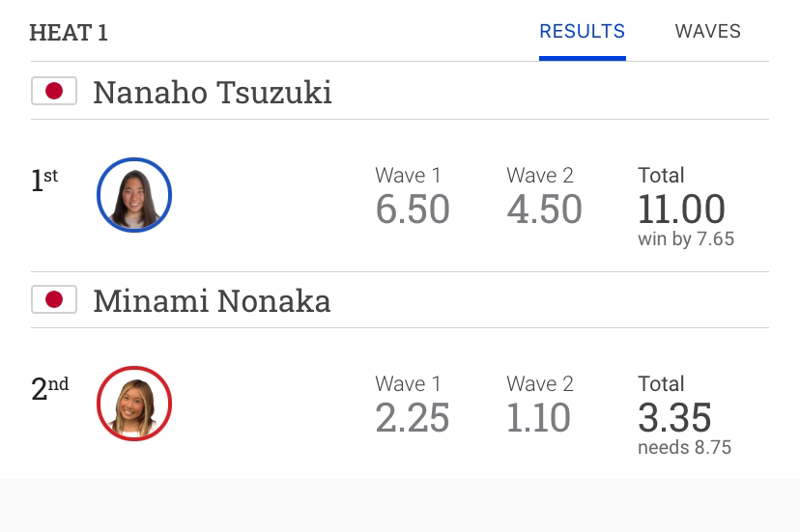Viewport: 800px width, 532px height.
Task: Select Nanaho's Wave 1 score 6.50
Action: click(x=413, y=210)
